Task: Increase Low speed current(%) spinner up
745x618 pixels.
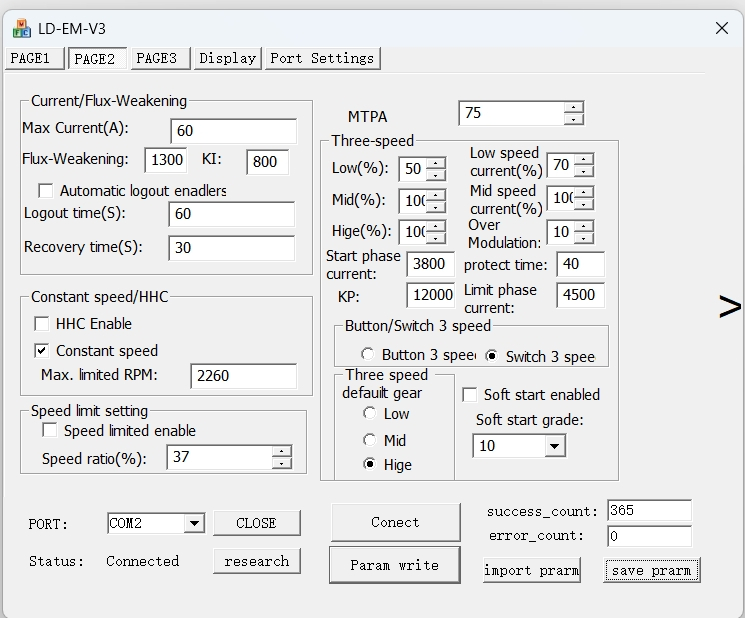Action: tap(584, 160)
